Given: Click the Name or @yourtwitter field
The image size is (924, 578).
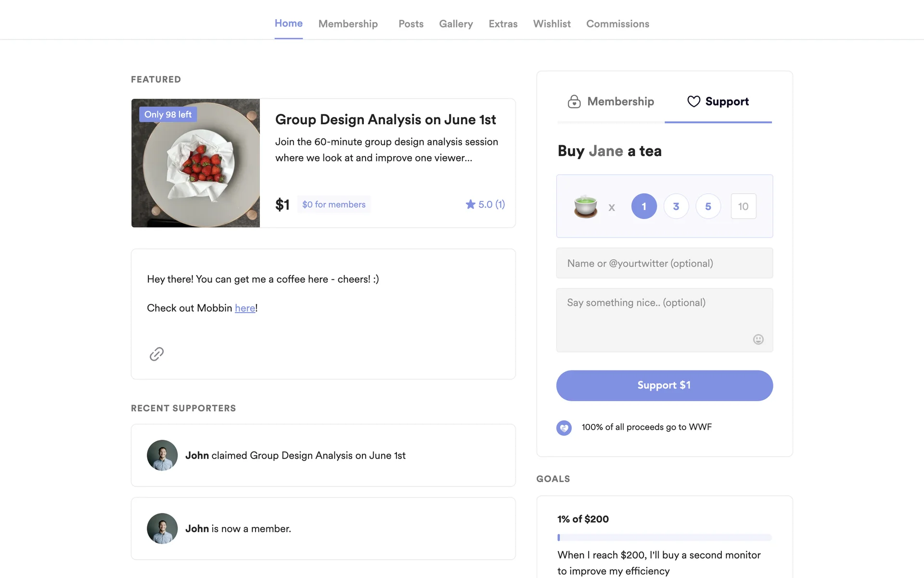Looking at the screenshot, I should [664, 263].
